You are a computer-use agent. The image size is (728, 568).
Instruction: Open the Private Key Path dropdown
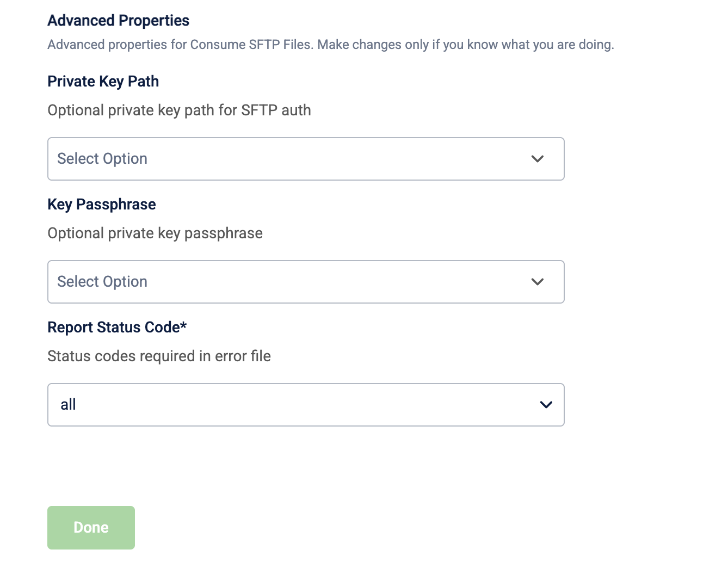click(x=306, y=159)
